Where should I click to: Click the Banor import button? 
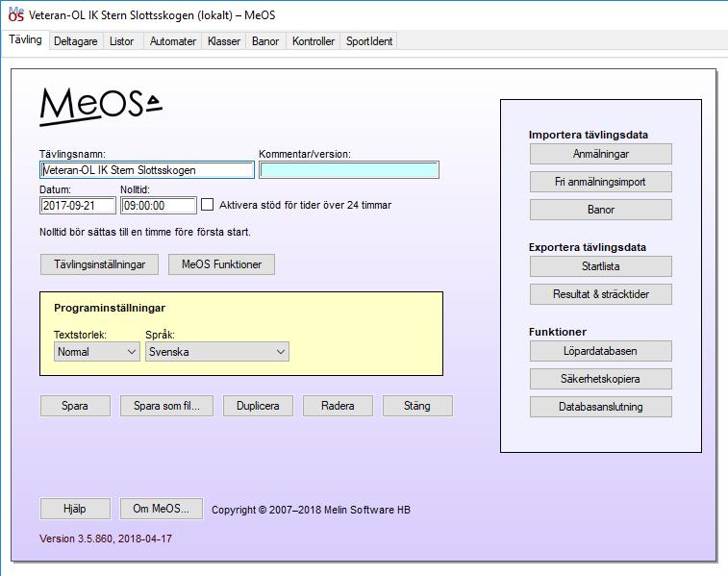601,210
